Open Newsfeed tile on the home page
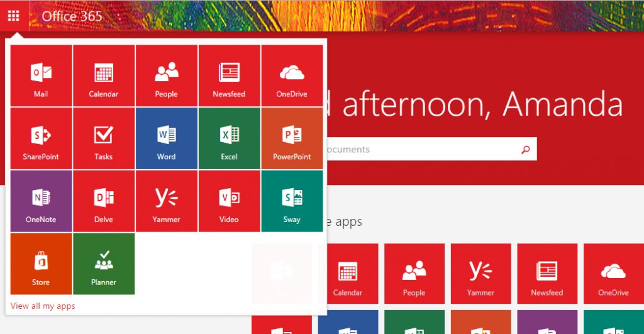The width and height of the screenshot is (644, 334). pyautogui.click(x=547, y=274)
